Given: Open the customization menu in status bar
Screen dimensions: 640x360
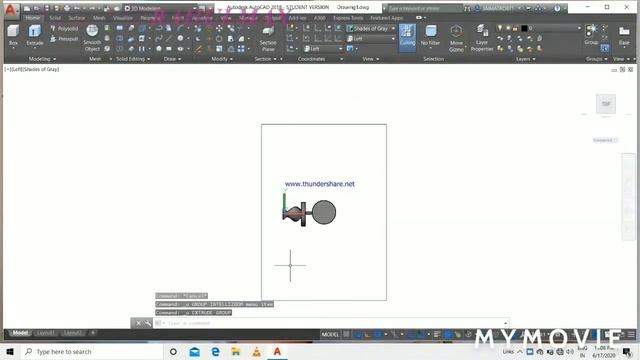Looking at the screenshot, I should coord(631,334).
